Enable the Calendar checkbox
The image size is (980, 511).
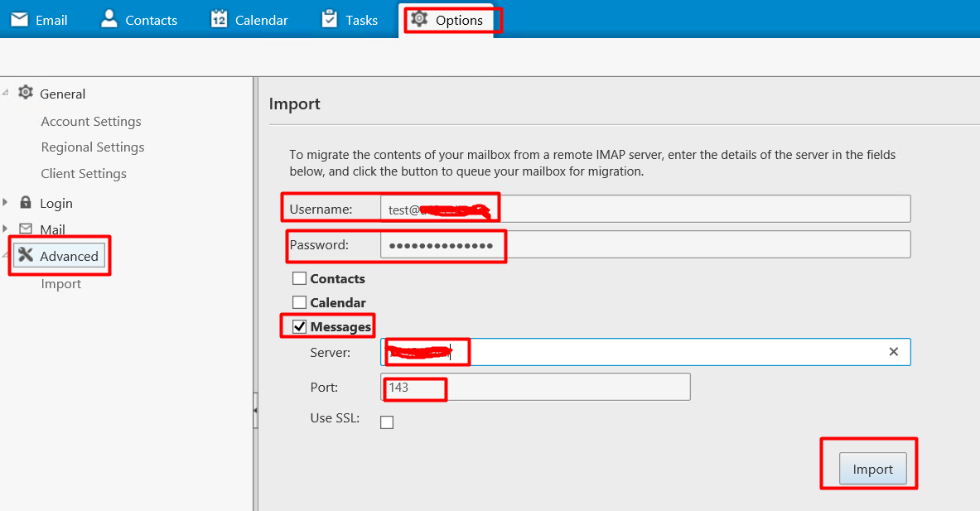pyautogui.click(x=299, y=302)
